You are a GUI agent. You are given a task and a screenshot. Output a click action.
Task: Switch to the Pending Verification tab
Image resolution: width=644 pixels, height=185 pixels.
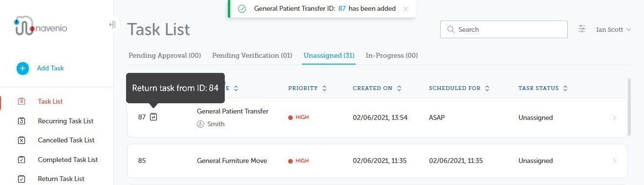click(252, 56)
